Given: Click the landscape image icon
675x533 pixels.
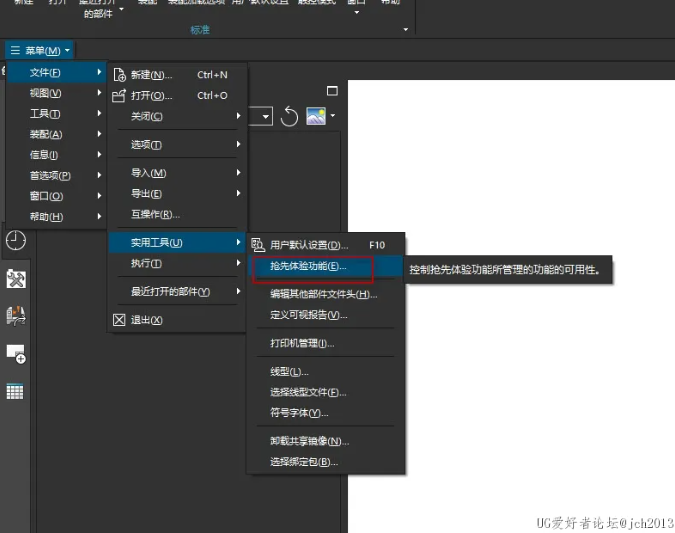Looking at the screenshot, I should tap(315, 116).
